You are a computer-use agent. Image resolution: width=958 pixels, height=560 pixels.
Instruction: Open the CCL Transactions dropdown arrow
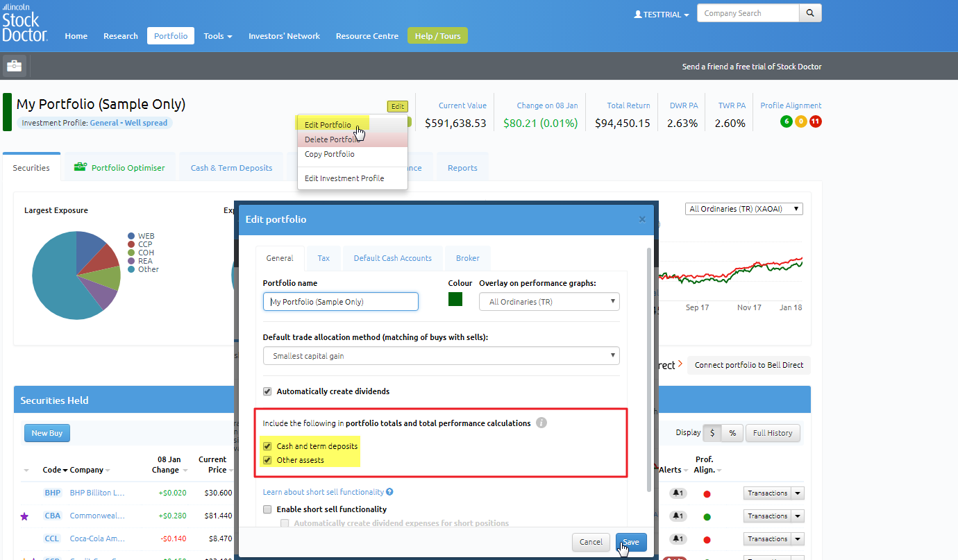tap(798, 539)
